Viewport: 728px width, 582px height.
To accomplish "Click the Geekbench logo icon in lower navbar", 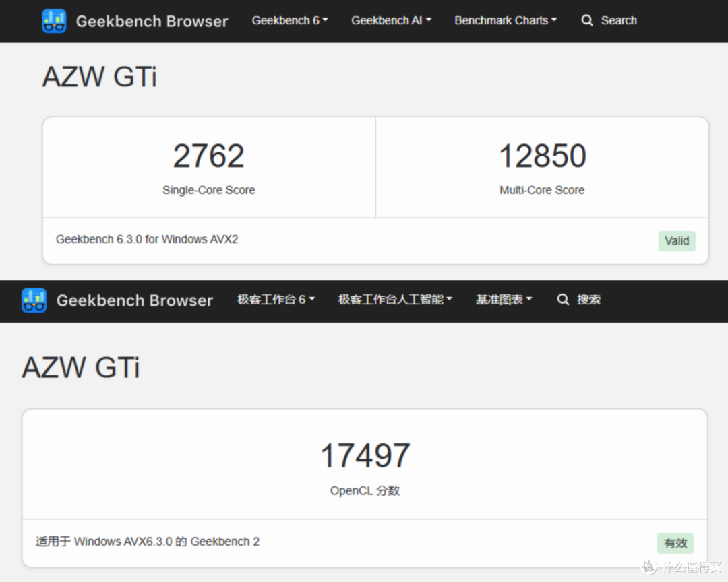I will click(x=34, y=300).
